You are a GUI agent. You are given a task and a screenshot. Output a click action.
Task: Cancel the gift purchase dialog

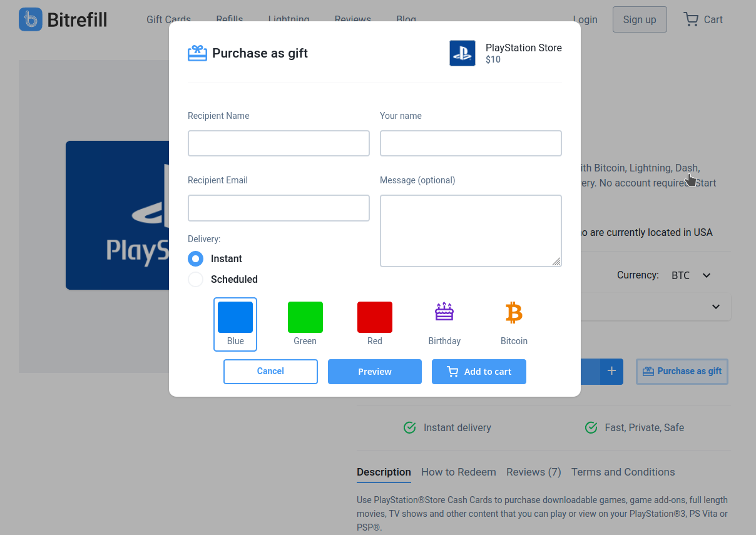point(270,371)
